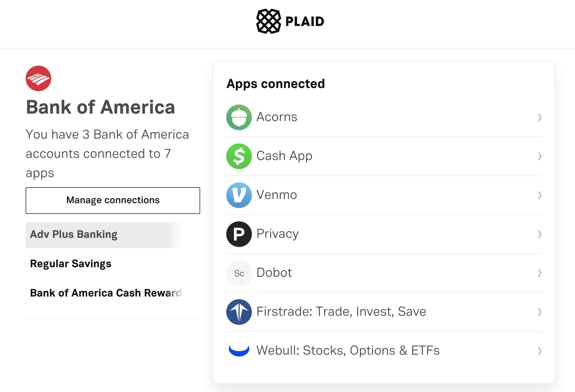Click the Privacy black P icon
This screenshot has height=392, width=575.
click(x=239, y=234)
